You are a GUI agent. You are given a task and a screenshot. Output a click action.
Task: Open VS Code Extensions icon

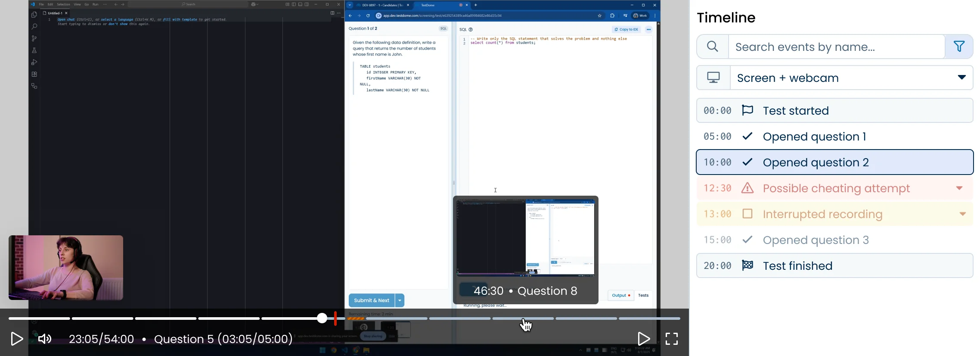[x=34, y=74]
